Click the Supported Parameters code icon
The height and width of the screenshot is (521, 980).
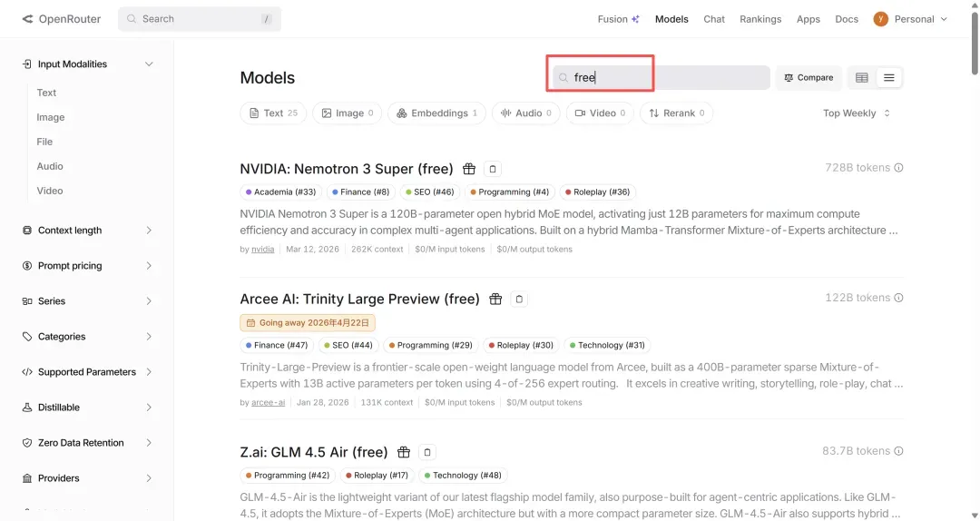point(27,372)
